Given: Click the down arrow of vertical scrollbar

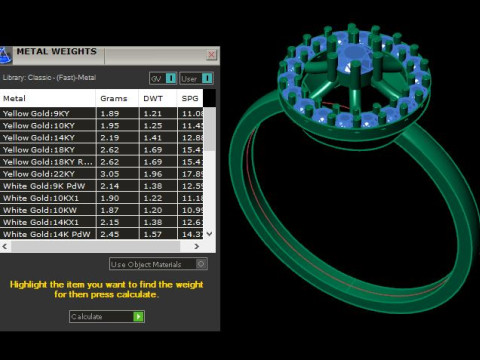Looking at the screenshot, I should tap(209, 234).
